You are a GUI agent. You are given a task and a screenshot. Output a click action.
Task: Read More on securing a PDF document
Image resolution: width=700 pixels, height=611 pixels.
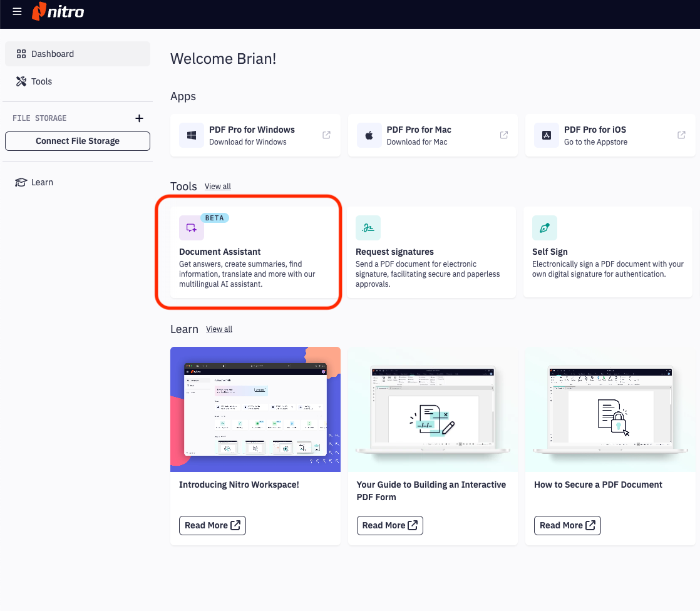pos(567,525)
